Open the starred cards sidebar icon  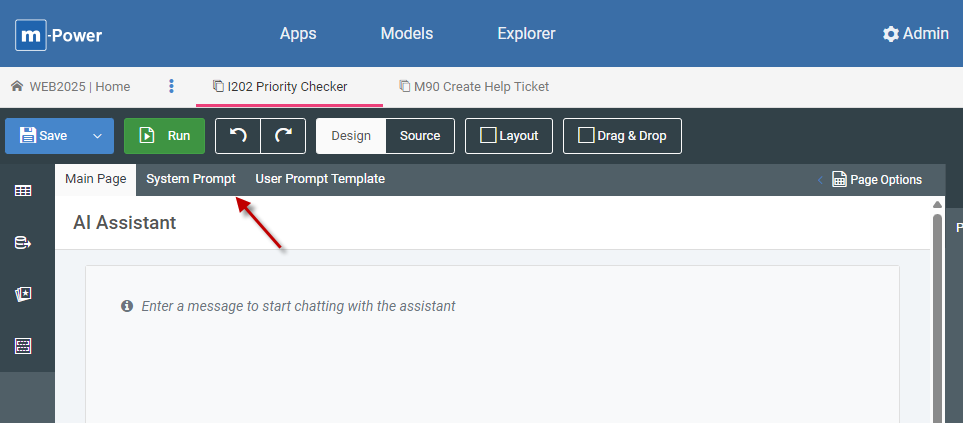[23, 294]
